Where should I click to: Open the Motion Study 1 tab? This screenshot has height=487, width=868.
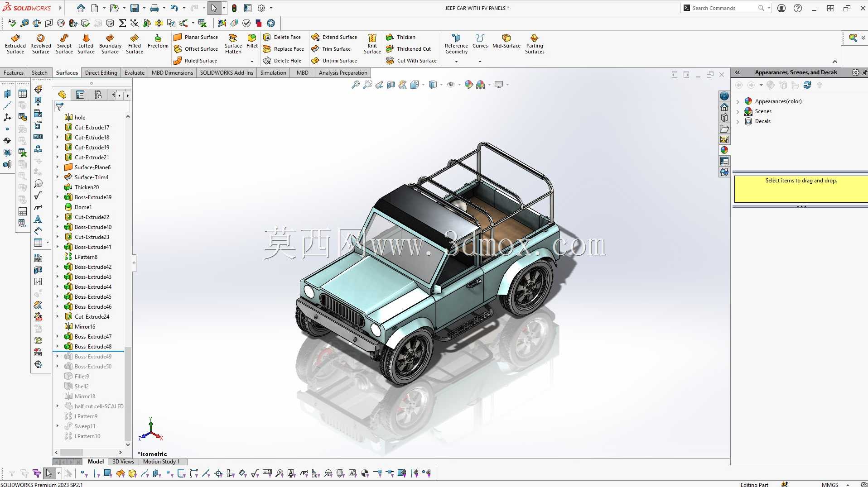click(161, 462)
